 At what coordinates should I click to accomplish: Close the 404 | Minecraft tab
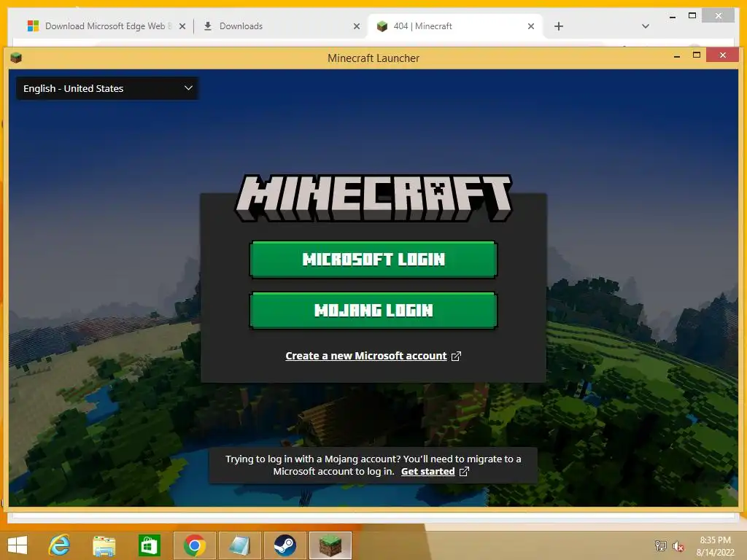531,27
